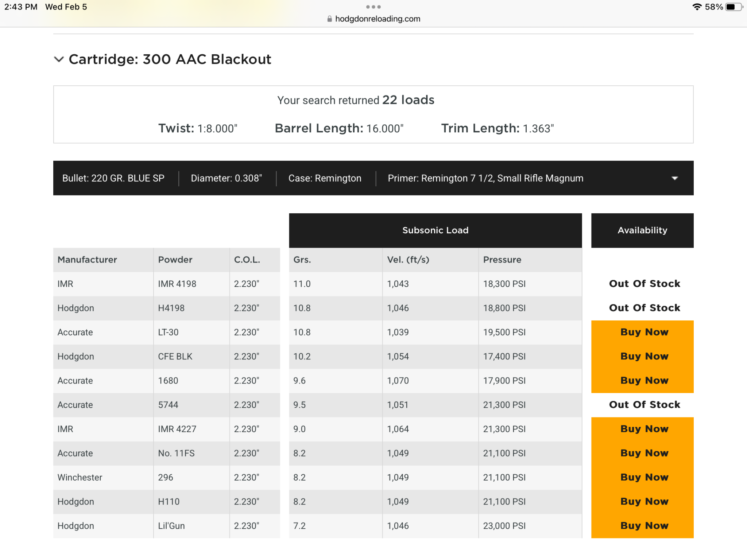
Task: Select the Primer: Remington 7 1/2 label
Action: [485, 178]
